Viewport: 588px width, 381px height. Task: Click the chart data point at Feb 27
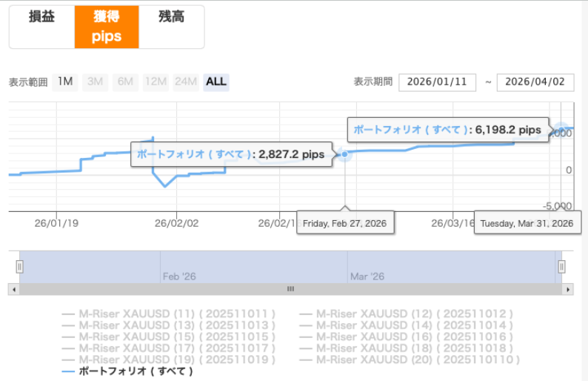click(x=344, y=155)
